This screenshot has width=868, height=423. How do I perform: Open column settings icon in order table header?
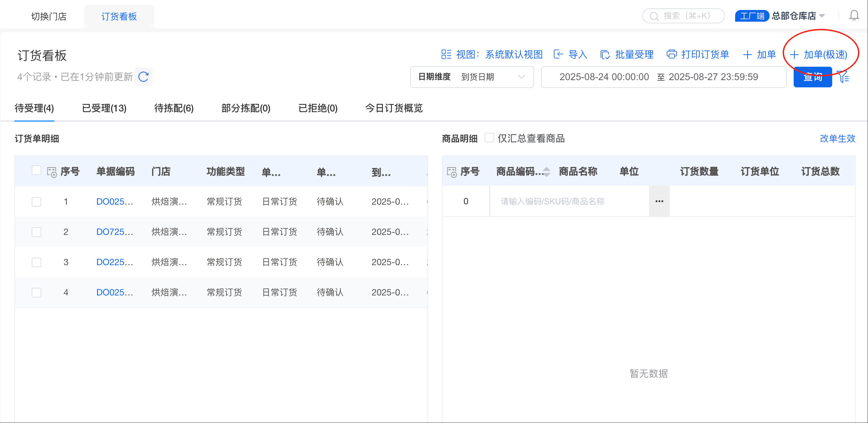click(52, 172)
